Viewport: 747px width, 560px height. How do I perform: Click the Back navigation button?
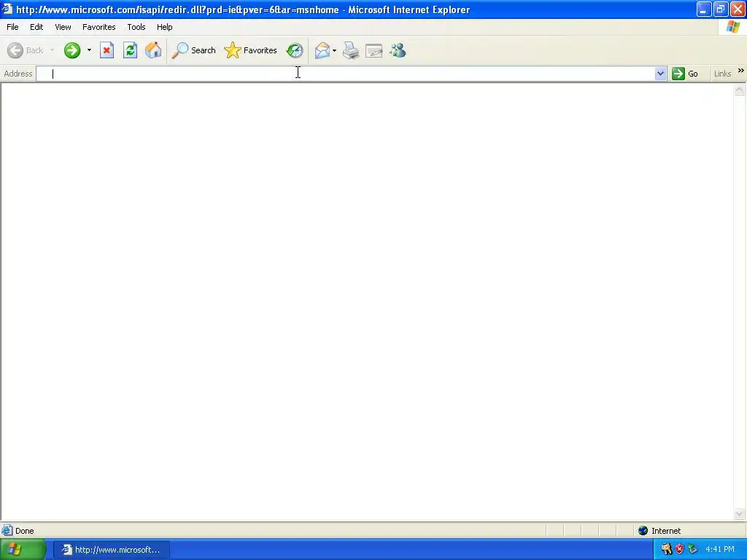point(26,50)
